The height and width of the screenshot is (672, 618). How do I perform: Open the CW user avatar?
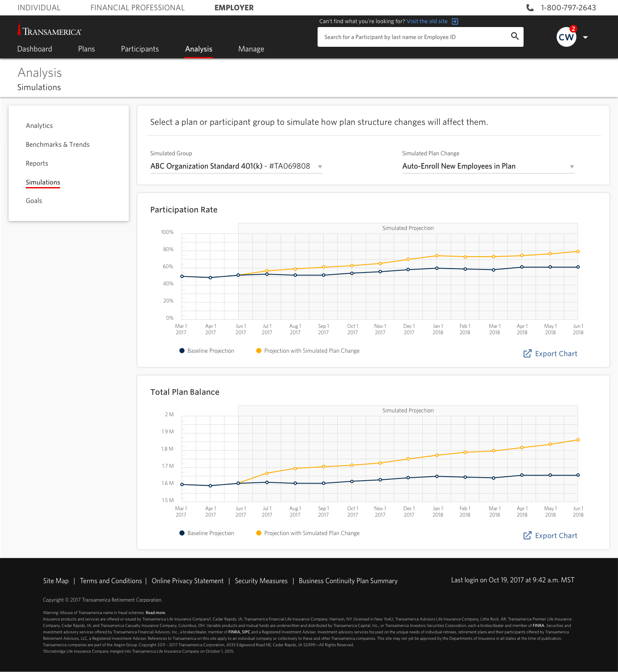pos(566,37)
